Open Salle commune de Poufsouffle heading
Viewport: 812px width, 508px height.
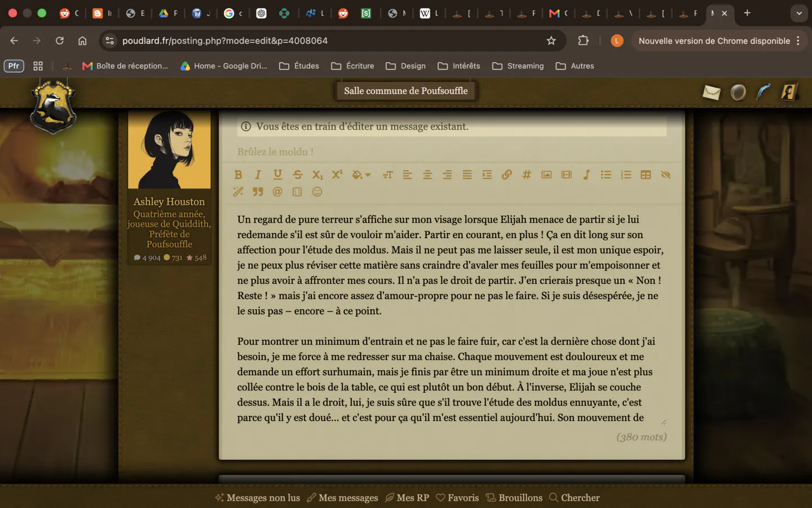click(x=406, y=91)
